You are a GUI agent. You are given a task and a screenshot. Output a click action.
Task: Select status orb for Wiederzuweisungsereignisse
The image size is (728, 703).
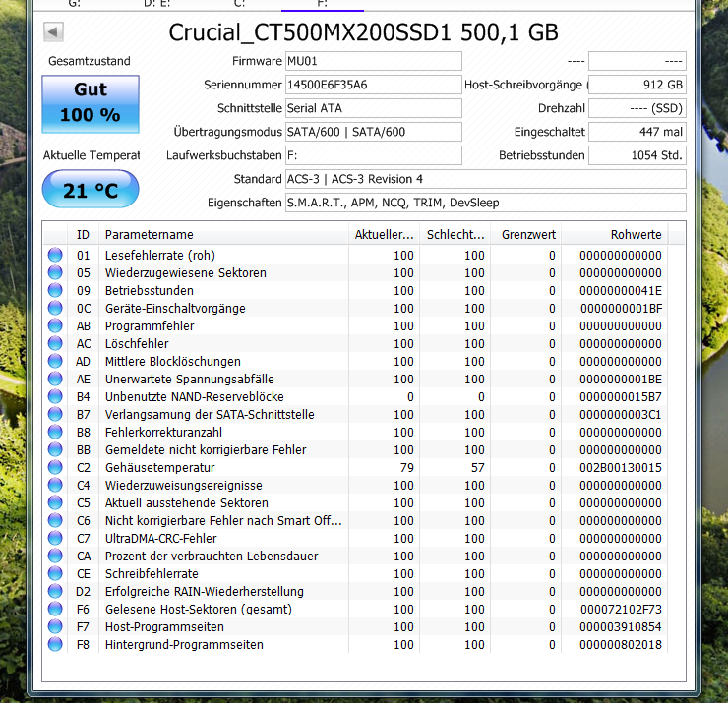[55, 485]
